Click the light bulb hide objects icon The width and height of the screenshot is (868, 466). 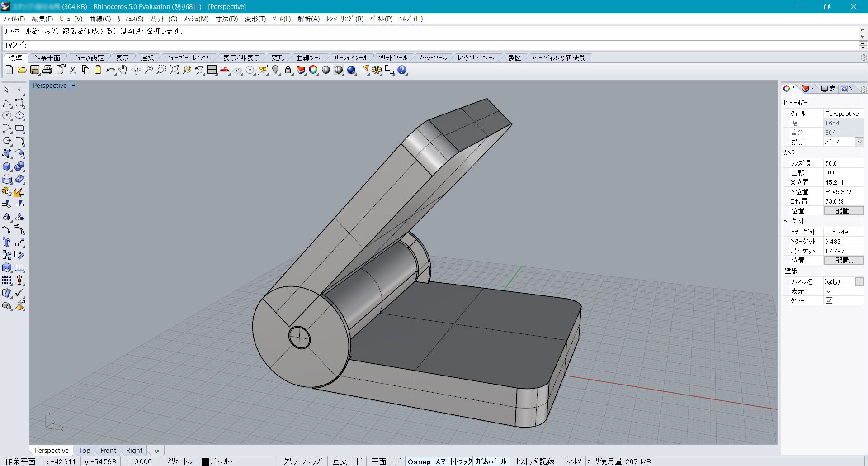[275, 70]
